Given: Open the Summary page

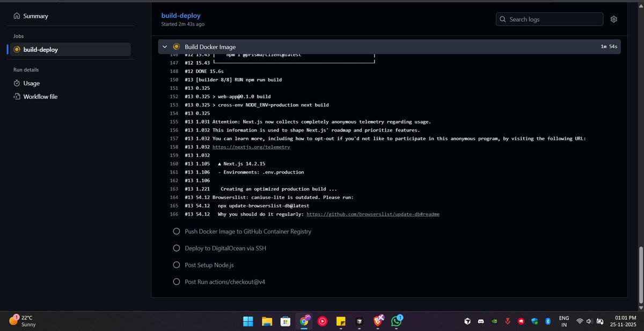Looking at the screenshot, I should [35, 16].
